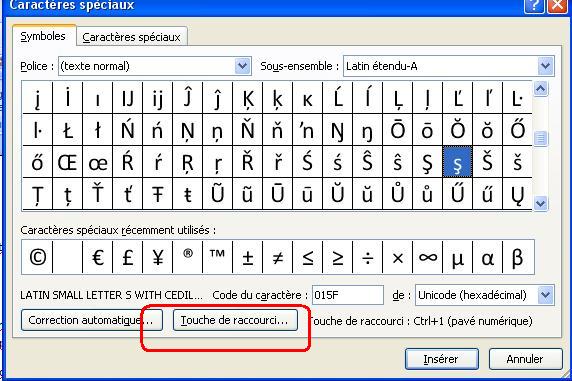Select the multiplication × recent symbol
572x381 pixels.
(397, 257)
